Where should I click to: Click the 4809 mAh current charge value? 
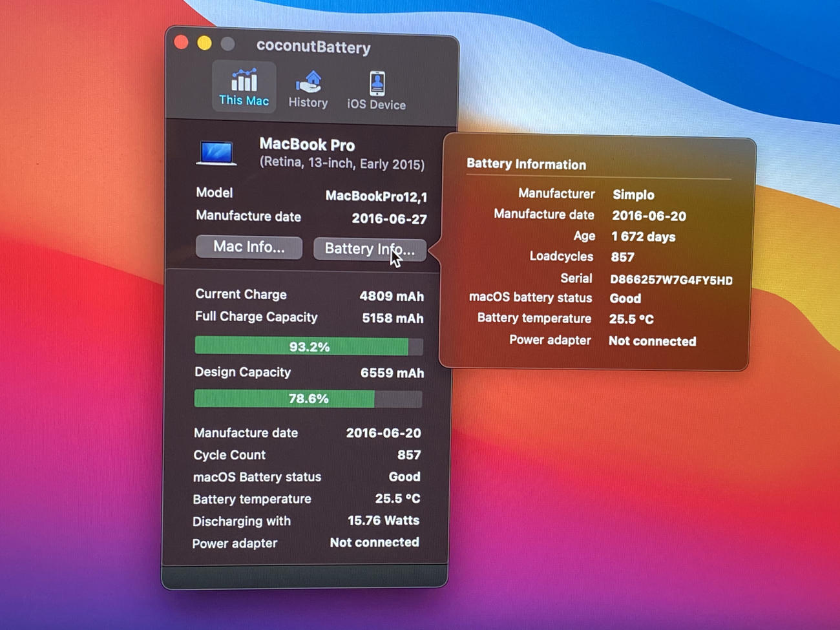(x=392, y=296)
